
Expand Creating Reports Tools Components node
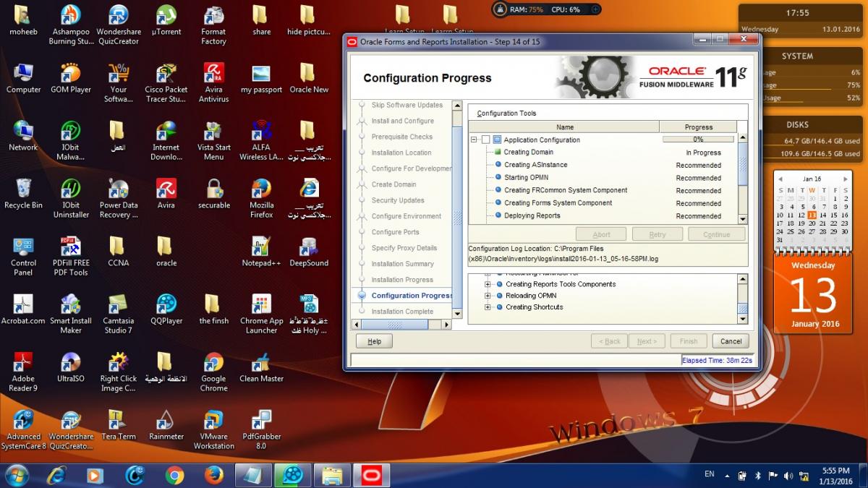488,284
